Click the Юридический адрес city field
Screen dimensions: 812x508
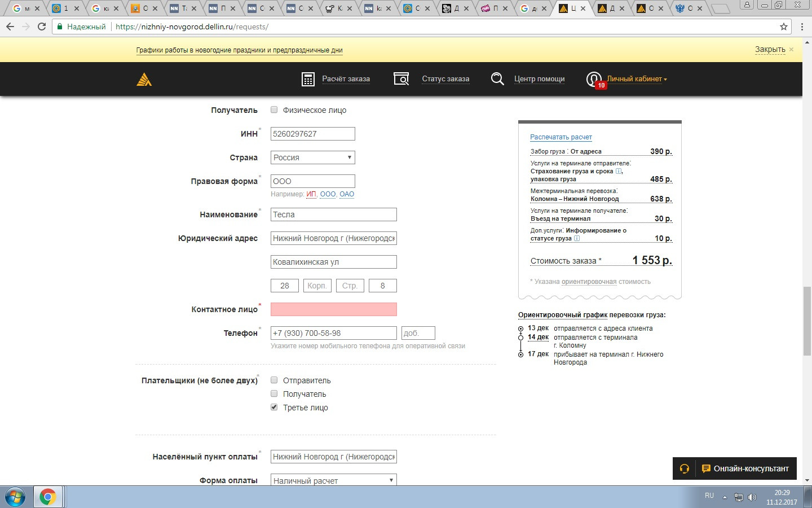coord(334,238)
